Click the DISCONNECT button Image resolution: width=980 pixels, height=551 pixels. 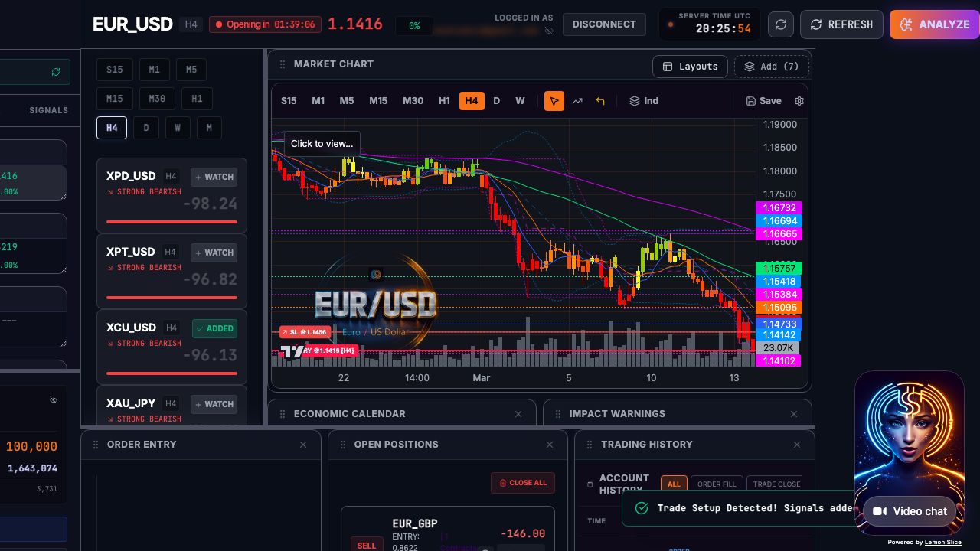604,24
